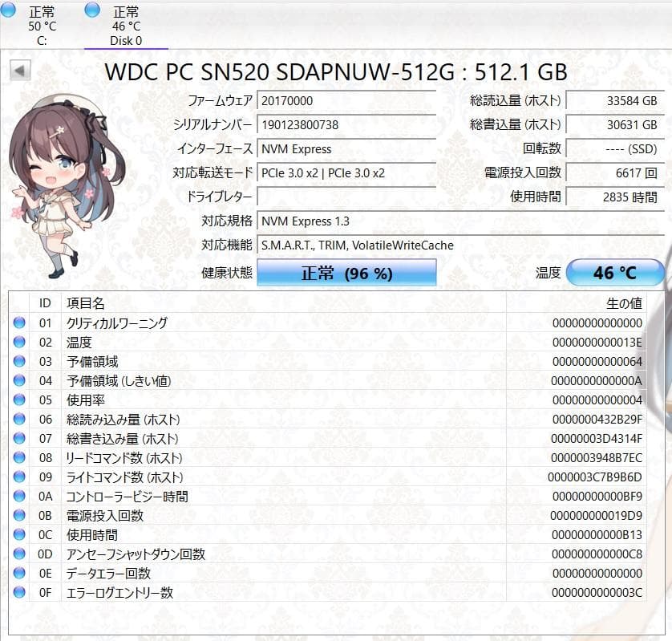672x641 pixels.
Task: Click status orb for row 0D アンセーフシャットダウン回数
Action: click(x=19, y=554)
